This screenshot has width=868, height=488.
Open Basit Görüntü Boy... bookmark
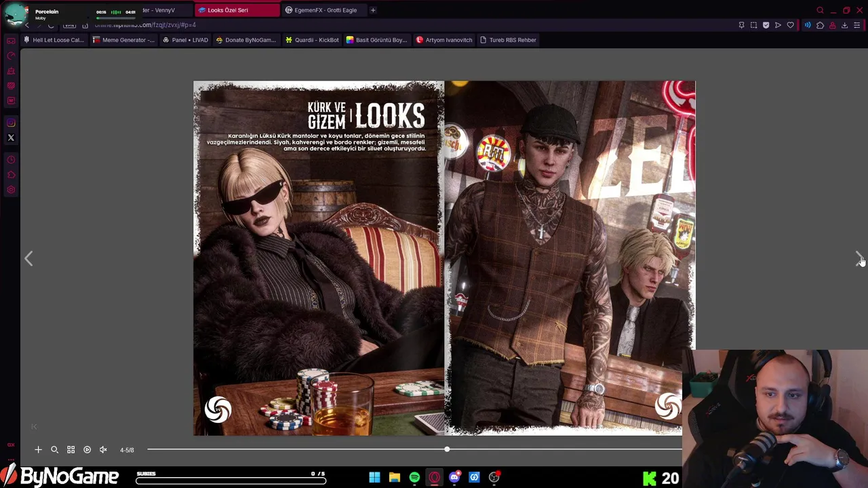[376, 40]
